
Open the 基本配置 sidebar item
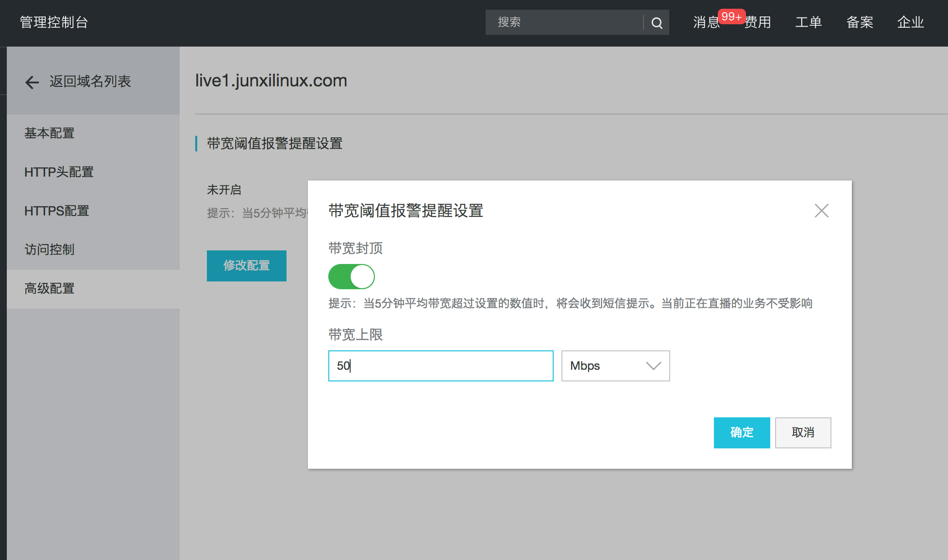(50, 133)
